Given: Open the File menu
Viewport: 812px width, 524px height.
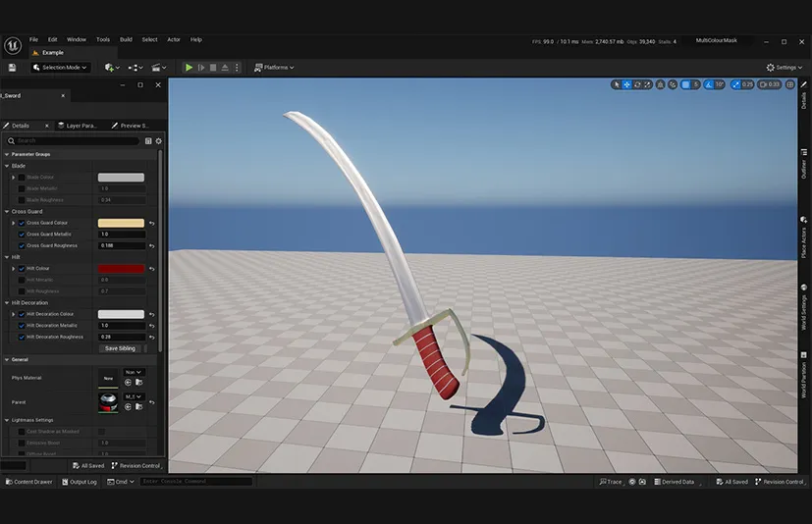Looking at the screenshot, I should 33,39.
